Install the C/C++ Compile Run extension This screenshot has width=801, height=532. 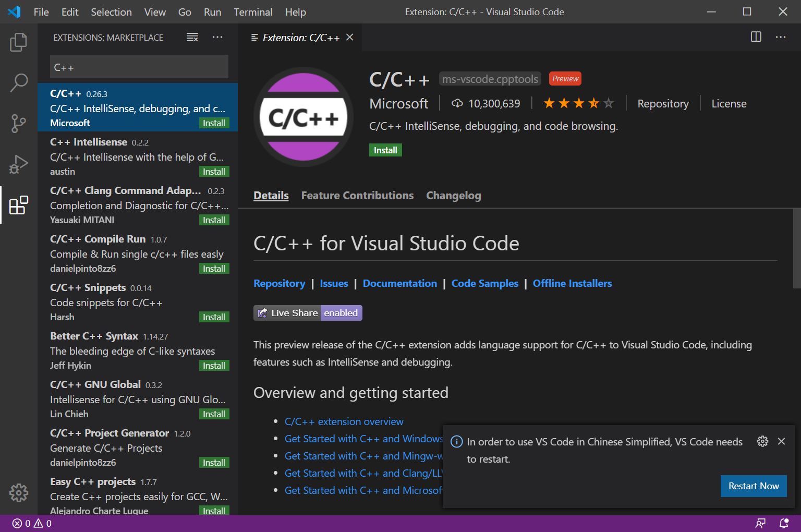pyautogui.click(x=214, y=269)
